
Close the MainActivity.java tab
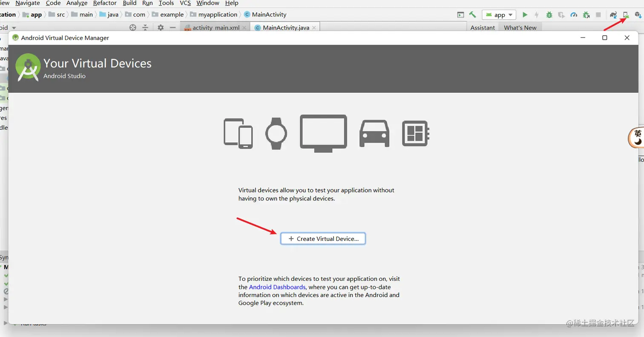point(314,28)
